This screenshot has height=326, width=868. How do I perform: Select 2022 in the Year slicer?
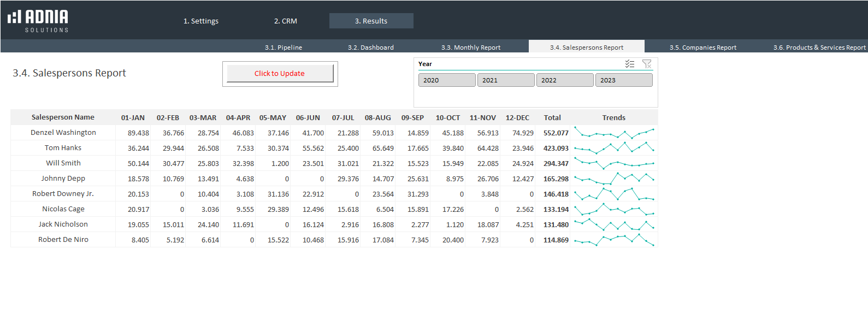click(x=564, y=80)
